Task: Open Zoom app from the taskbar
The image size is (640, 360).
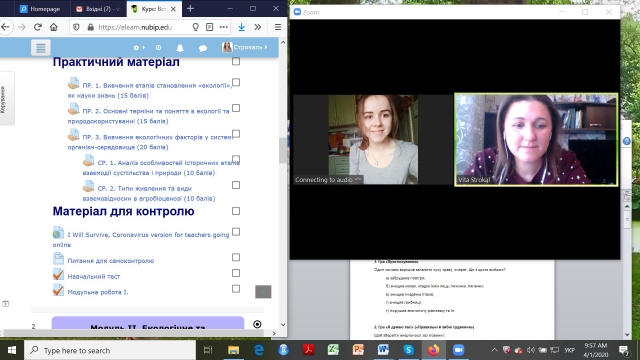Action: 458,350
